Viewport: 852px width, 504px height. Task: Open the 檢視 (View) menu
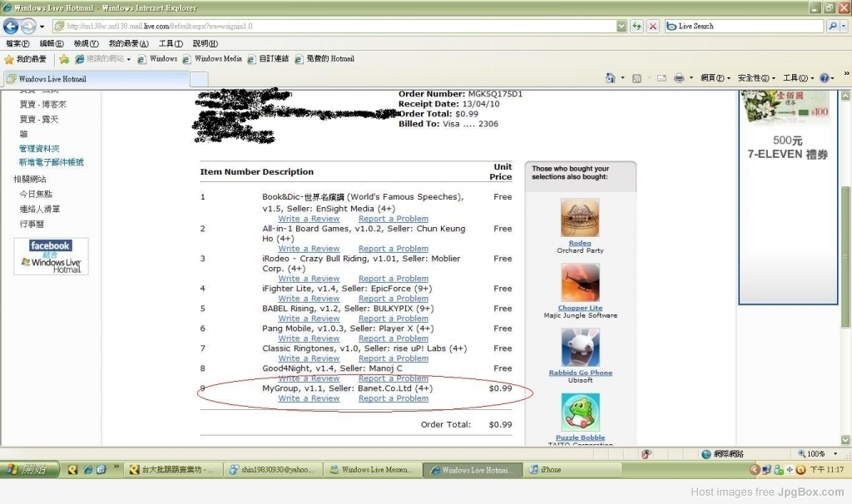(86, 43)
